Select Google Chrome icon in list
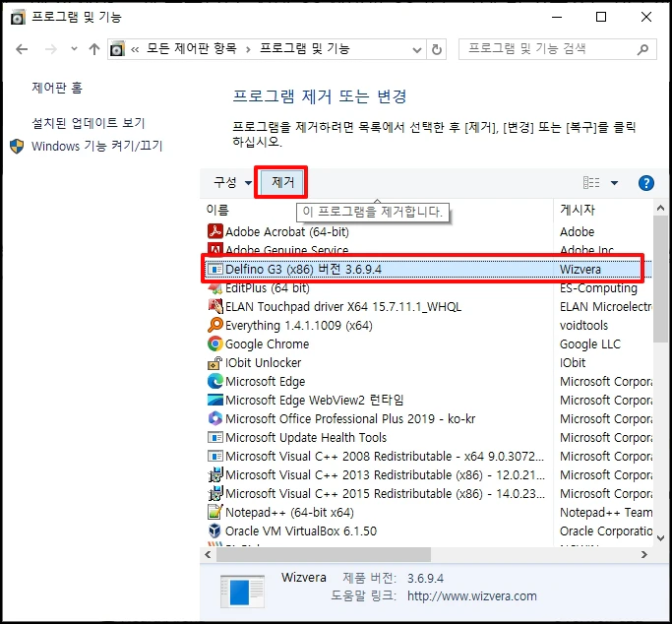The height and width of the screenshot is (624, 672). pyautogui.click(x=215, y=343)
